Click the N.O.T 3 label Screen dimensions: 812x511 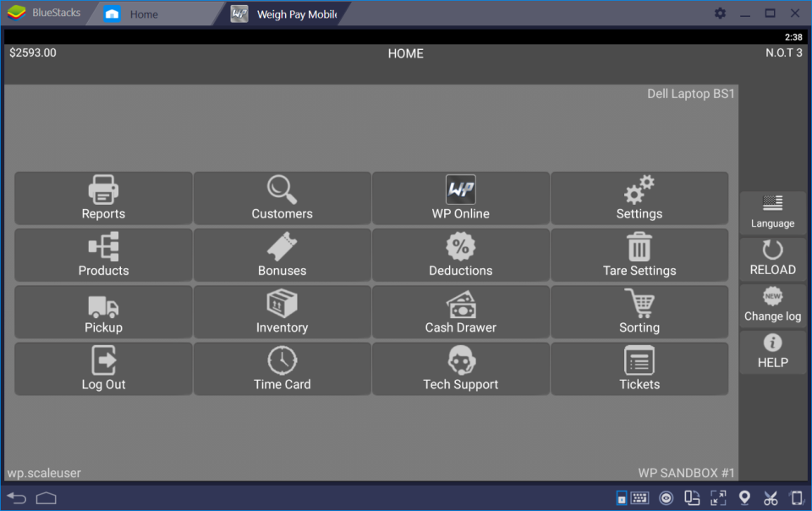tap(784, 52)
